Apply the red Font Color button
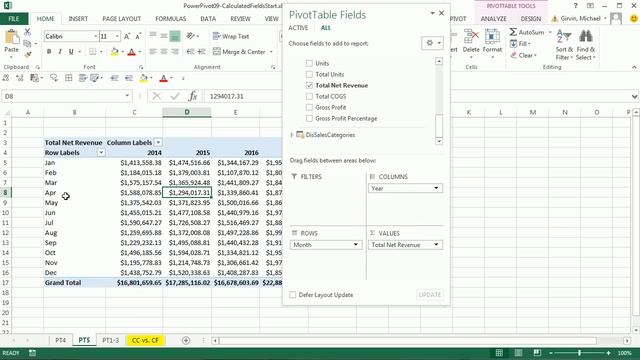Screen dimensions: 640x360 pos(131,52)
